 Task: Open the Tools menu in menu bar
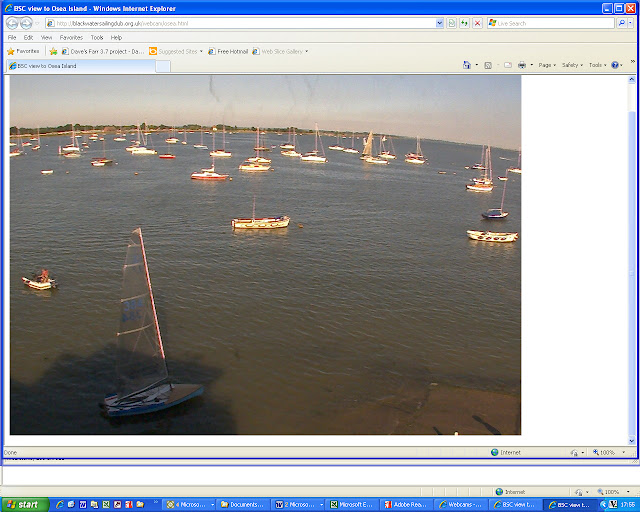[97, 38]
